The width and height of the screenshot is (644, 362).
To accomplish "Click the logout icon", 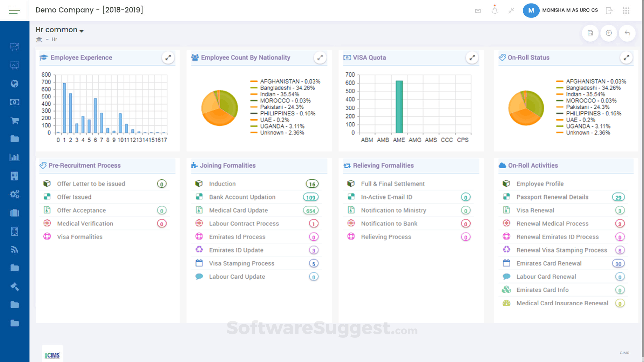I will coord(609,10).
